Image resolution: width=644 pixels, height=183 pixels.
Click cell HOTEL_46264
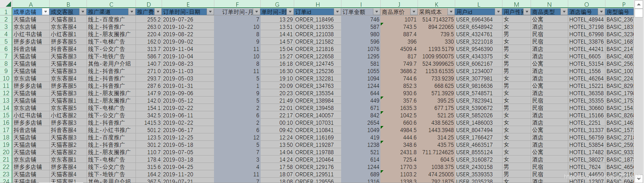[x=587, y=78]
